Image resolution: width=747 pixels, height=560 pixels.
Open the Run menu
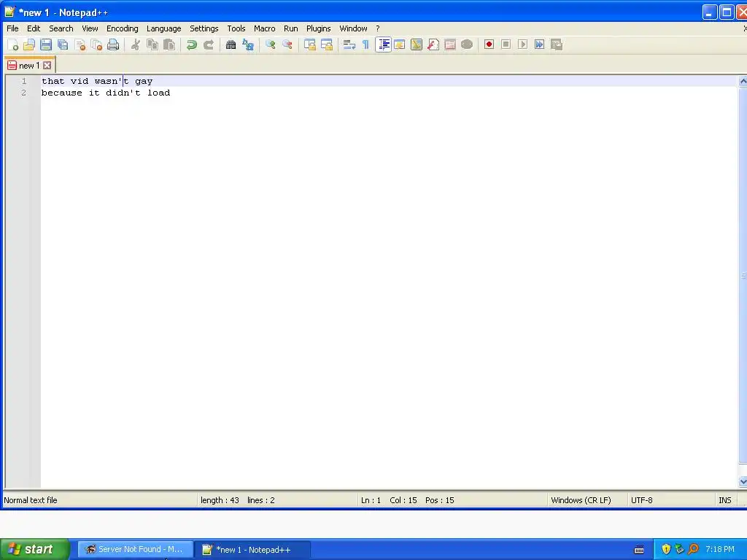[290, 28]
